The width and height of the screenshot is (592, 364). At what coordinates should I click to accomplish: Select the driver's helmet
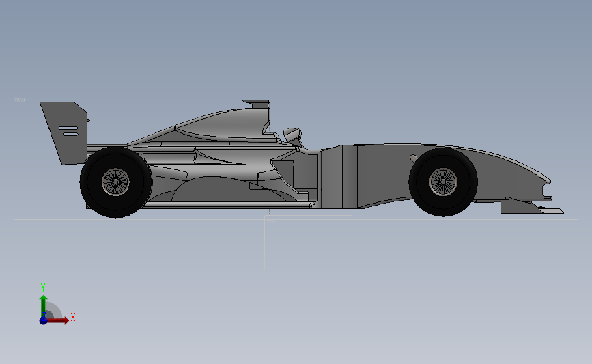(x=293, y=135)
